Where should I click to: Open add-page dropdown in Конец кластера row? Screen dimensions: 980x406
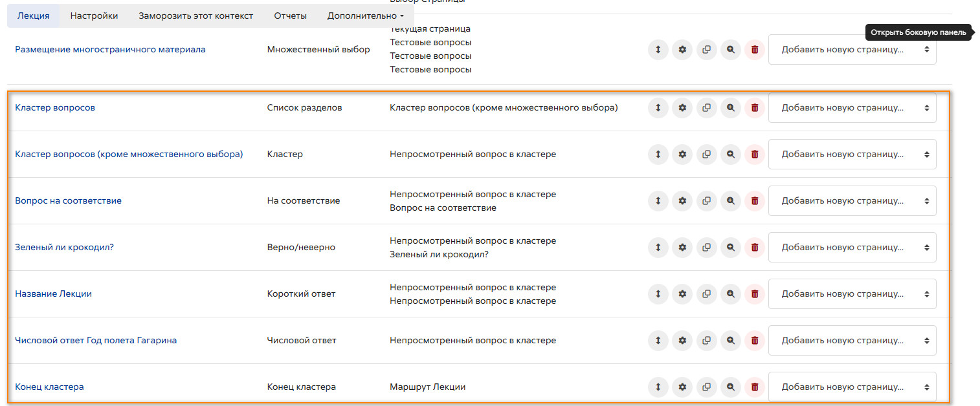(852, 387)
